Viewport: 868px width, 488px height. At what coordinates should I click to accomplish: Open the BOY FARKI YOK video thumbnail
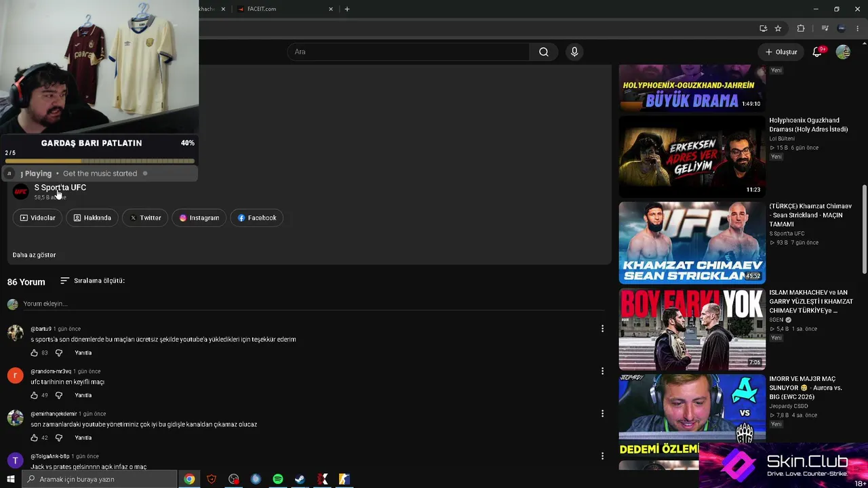[x=692, y=329]
